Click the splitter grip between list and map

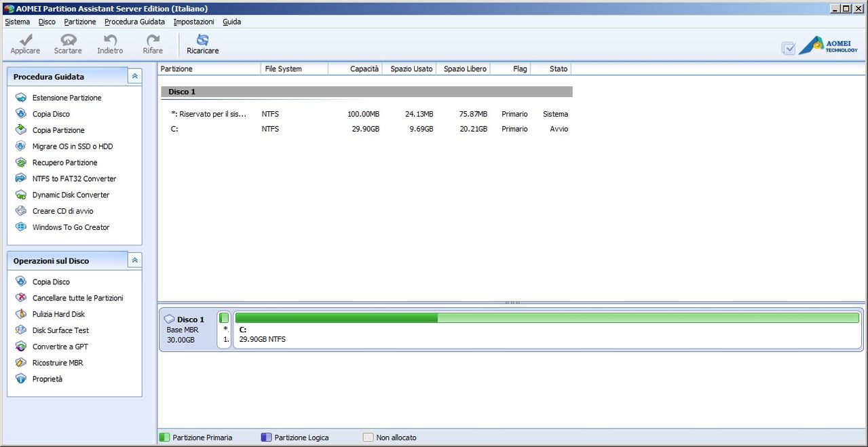click(512, 303)
